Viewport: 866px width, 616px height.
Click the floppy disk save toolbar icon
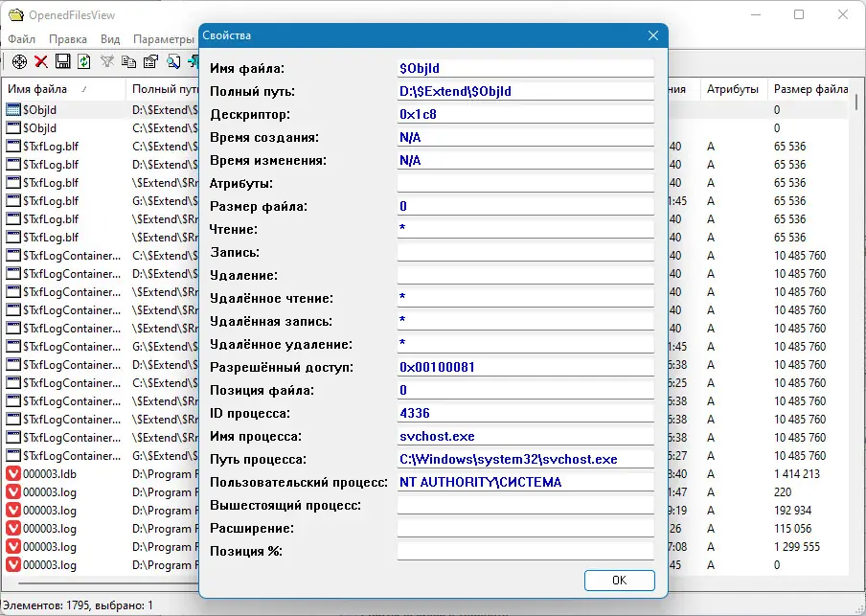62,61
